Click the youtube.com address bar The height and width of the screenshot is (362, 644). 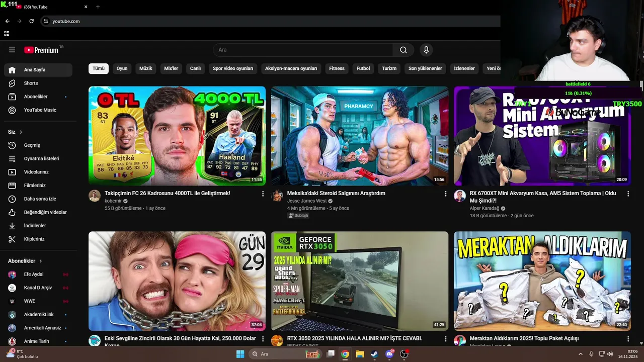(x=272, y=21)
